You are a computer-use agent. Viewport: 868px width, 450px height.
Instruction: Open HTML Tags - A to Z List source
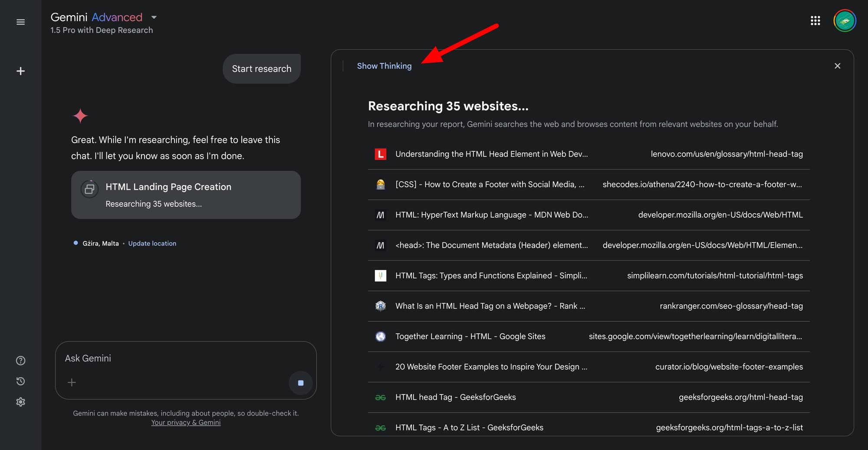pos(469,427)
